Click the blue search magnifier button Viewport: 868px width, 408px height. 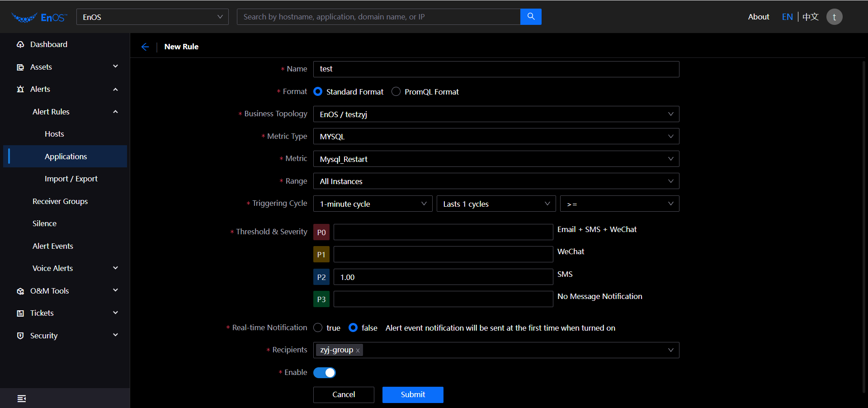click(x=531, y=17)
